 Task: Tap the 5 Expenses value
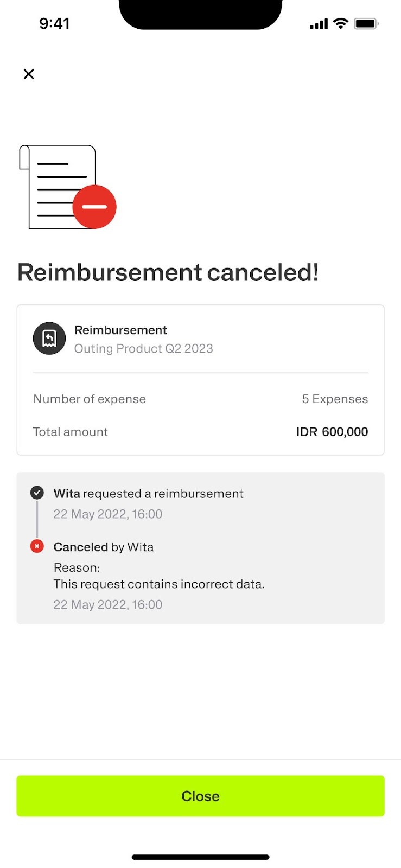(x=335, y=399)
